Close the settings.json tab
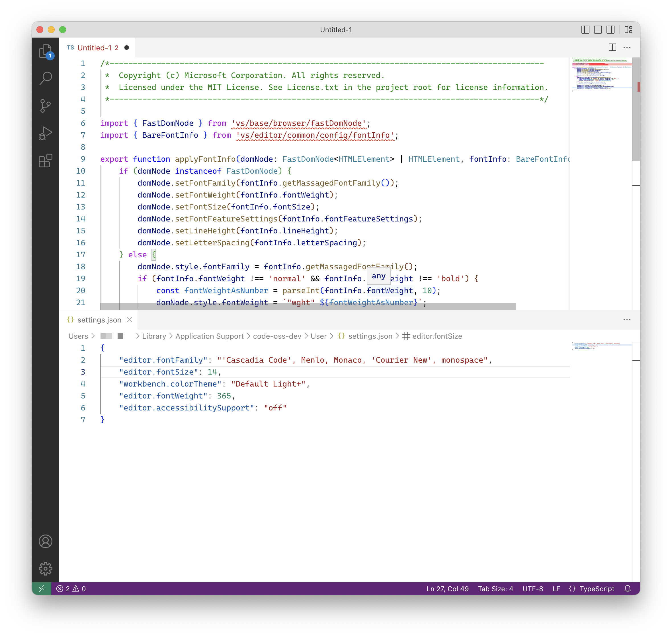Viewport: 672px width, 637px height. tap(130, 320)
